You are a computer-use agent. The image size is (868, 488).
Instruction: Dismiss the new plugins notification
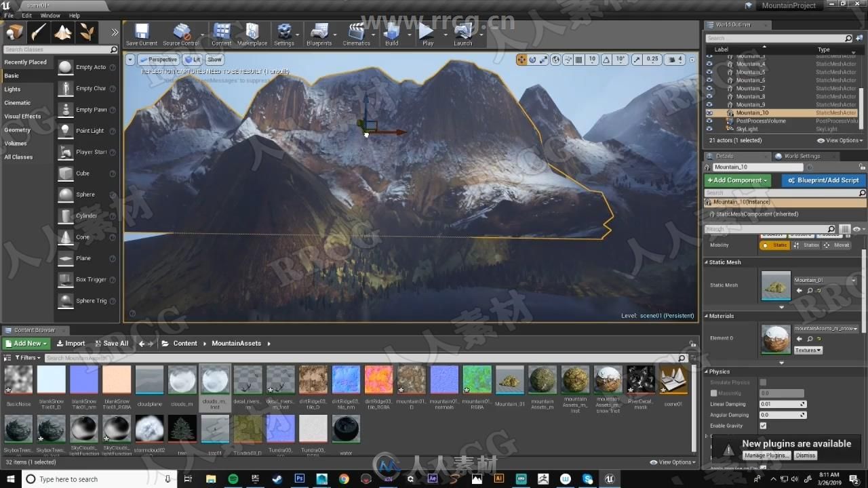click(805, 455)
